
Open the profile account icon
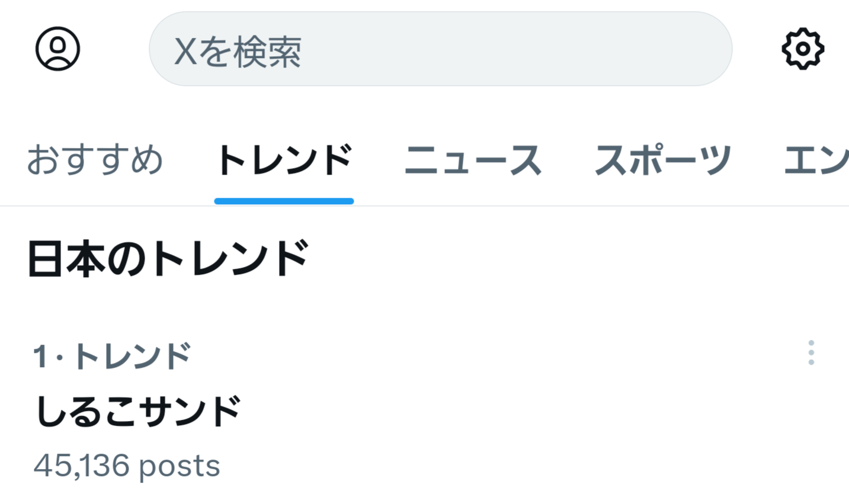click(x=57, y=49)
